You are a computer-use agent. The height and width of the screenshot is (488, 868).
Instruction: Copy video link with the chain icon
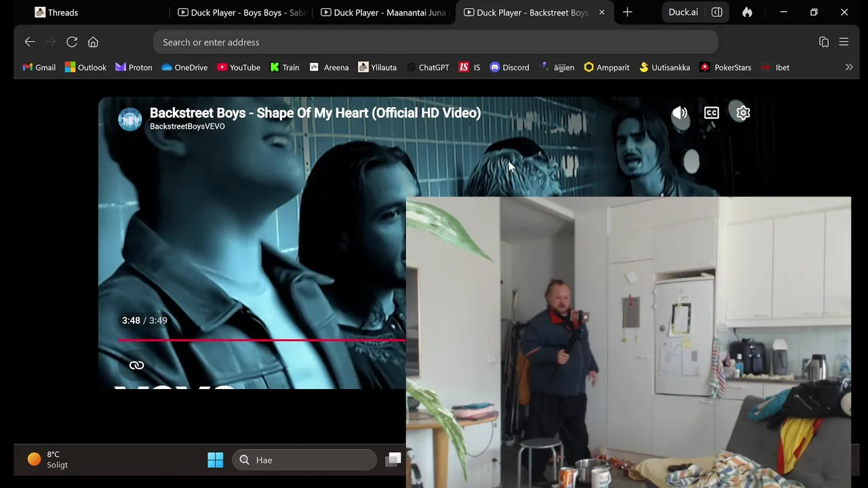(136, 365)
